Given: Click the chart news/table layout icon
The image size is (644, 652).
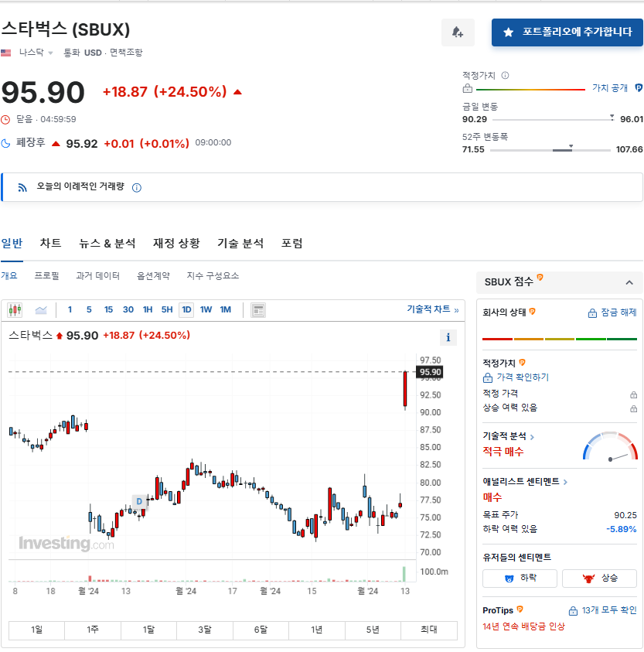Looking at the screenshot, I should click(x=258, y=310).
